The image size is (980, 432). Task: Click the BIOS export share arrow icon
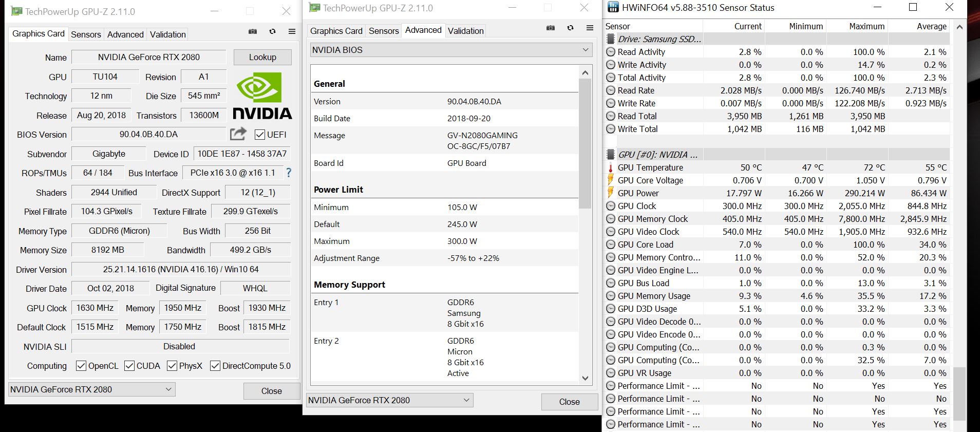pos(238,134)
